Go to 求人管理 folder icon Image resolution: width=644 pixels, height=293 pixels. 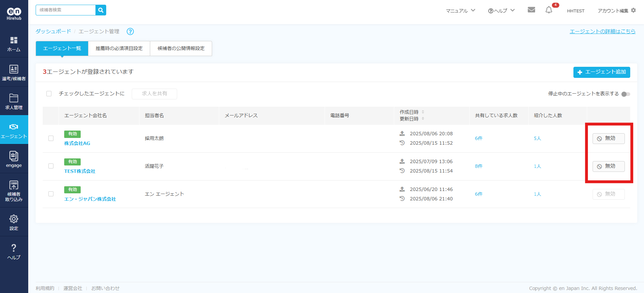point(14,98)
